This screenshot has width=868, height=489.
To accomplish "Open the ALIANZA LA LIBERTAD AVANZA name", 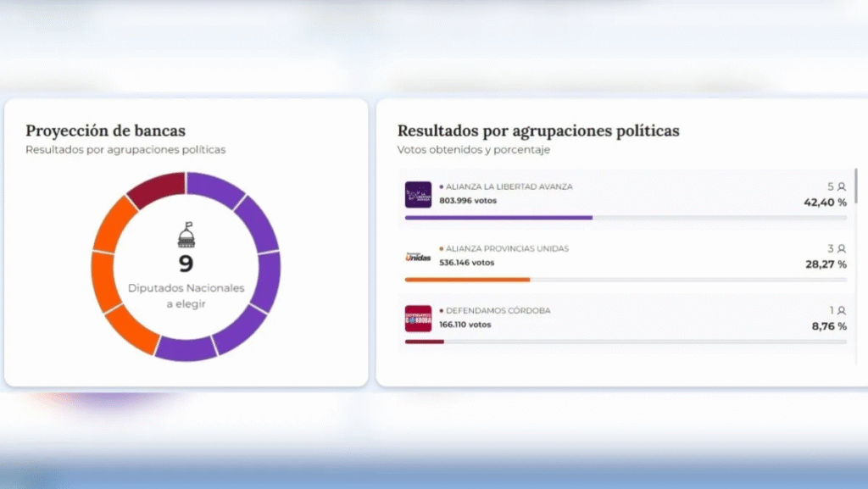I will tap(509, 186).
